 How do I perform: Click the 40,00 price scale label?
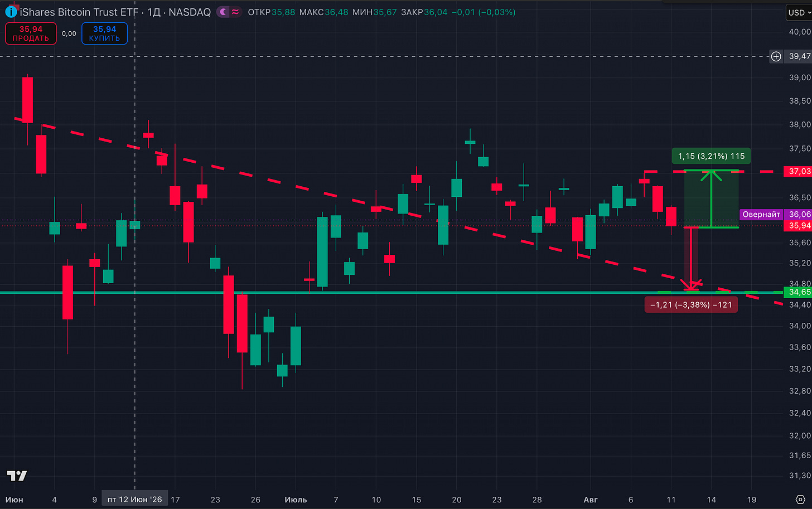pyautogui.click(x=800, y=32)
